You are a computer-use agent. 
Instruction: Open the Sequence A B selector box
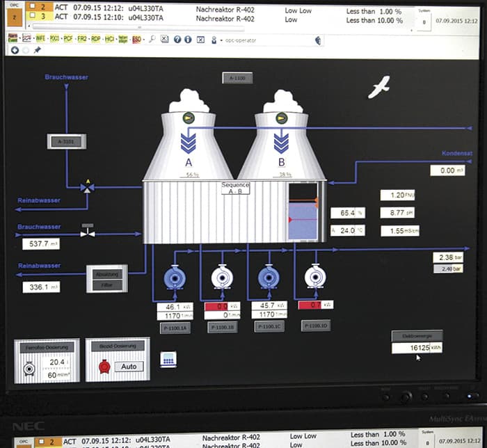point(235,189)
